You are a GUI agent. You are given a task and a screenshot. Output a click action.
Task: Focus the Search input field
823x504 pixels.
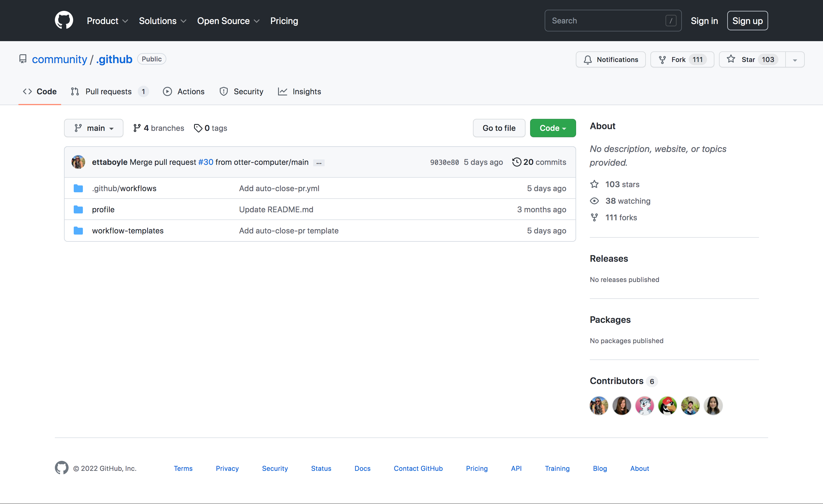click(x=613, y=21)
